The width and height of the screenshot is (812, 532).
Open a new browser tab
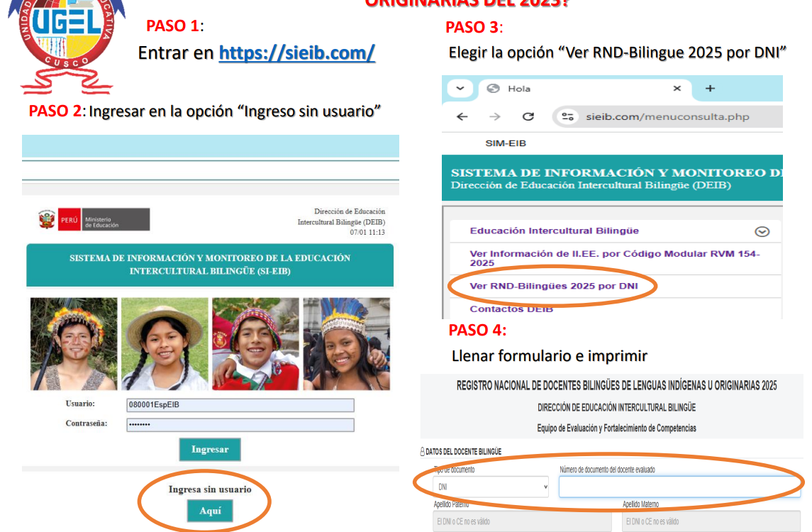pos(710,89)
